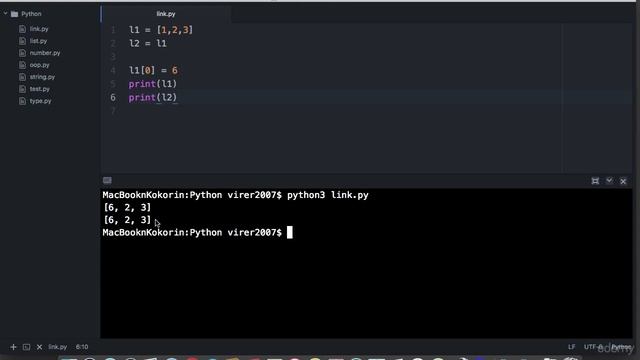Click the file icon beside number.py
The width and height of the screenshot is (640, 360).
(22, 53)
